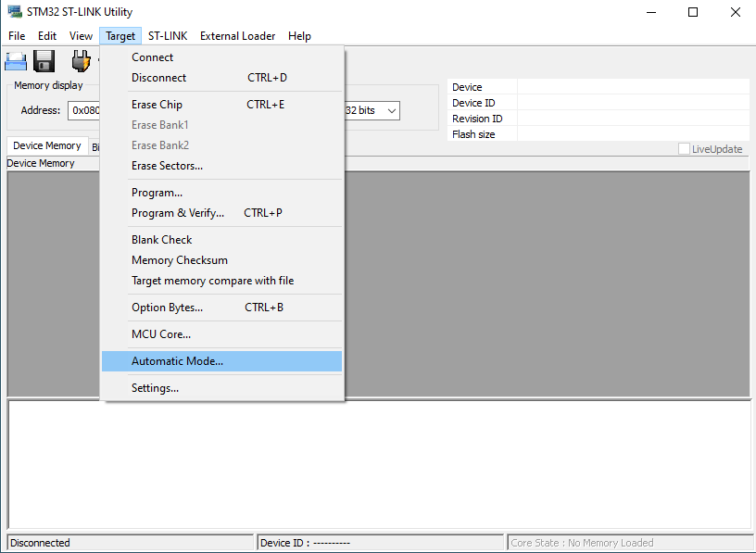Open Settings... from the Target menu
Image resolution: width=756 pixels, height=553 pixels.
221,388
